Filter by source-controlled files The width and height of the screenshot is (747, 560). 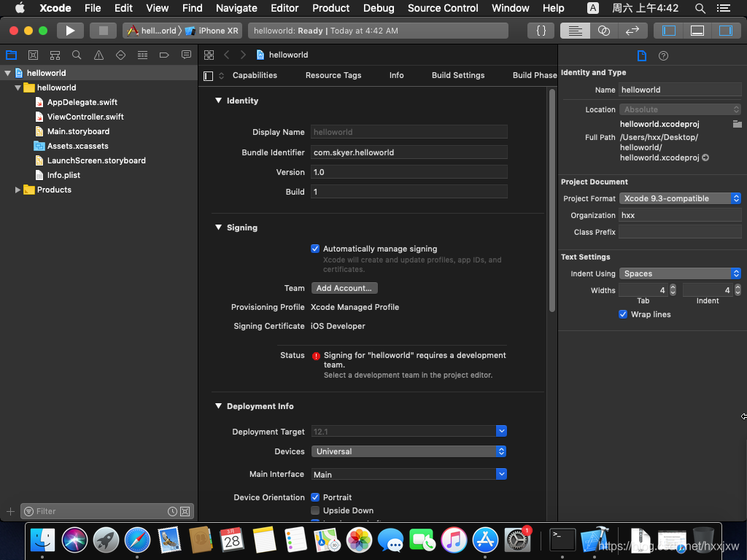185,511
